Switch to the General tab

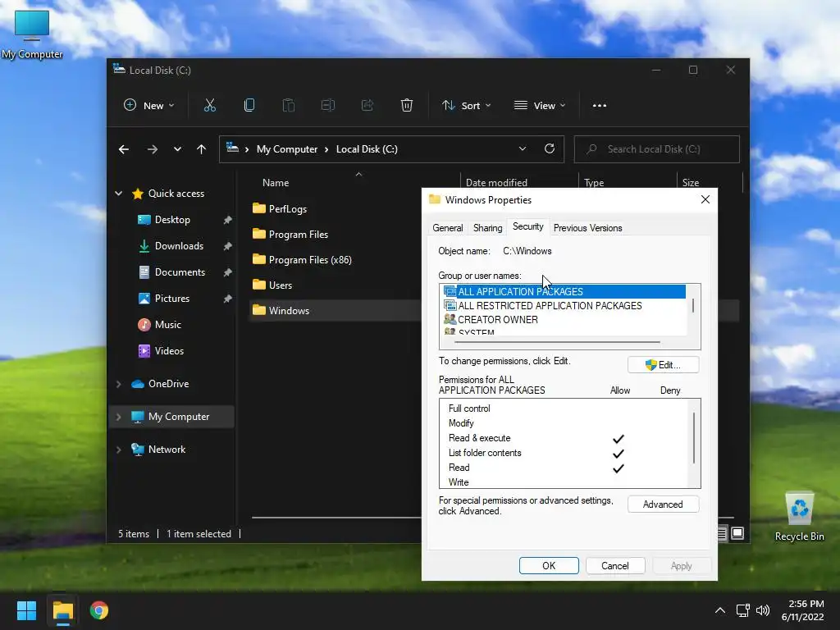(x=447, y=228)
